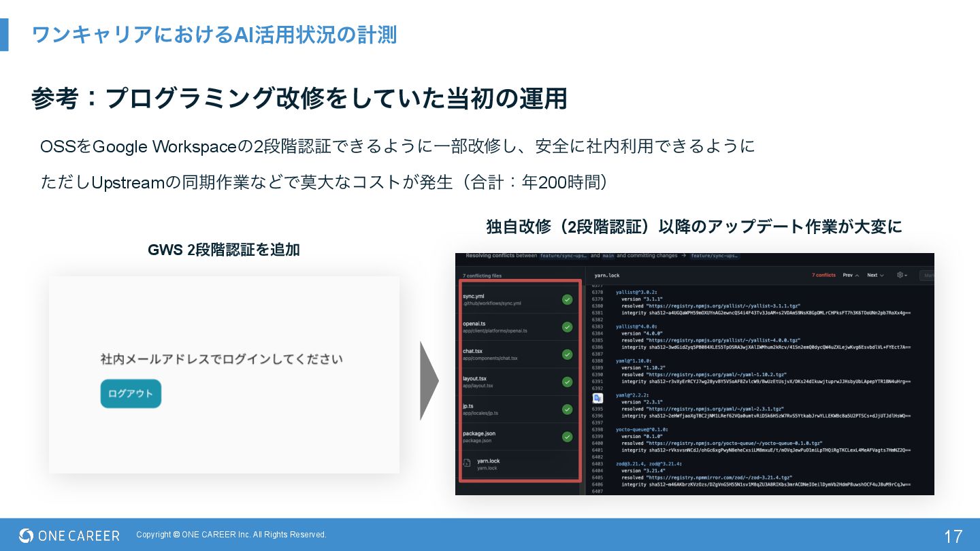Select layout.tsx in conflicting files list
The height and width of the screenshot is (551, 980).
(521, 382)
